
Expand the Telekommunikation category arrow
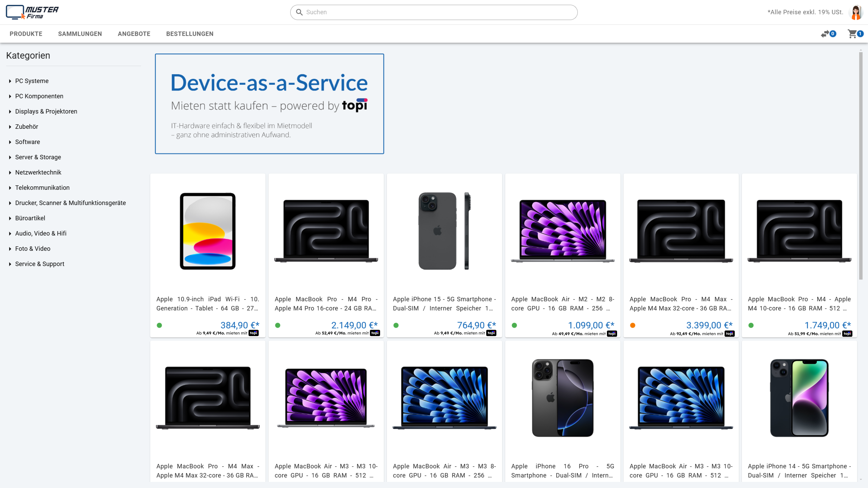(10, 188)
